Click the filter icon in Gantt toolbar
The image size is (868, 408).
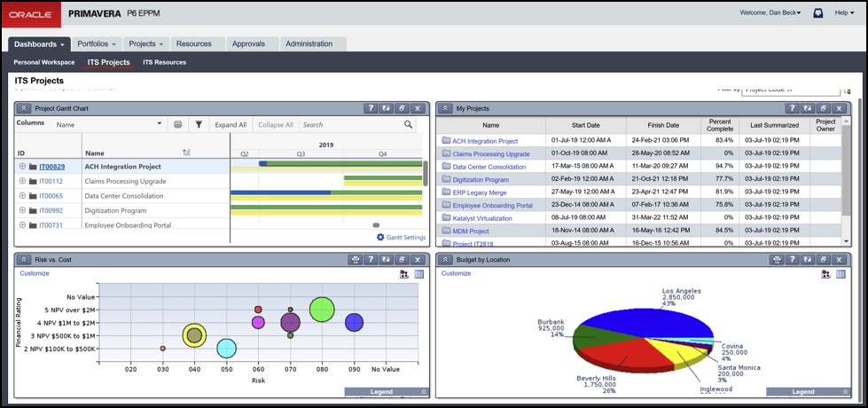199,125
